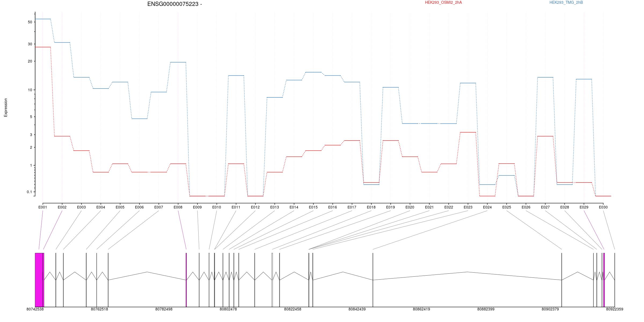Click the large magenta first exon block
The width and height of the screenshot is (644, 322).
coord(39,280)
